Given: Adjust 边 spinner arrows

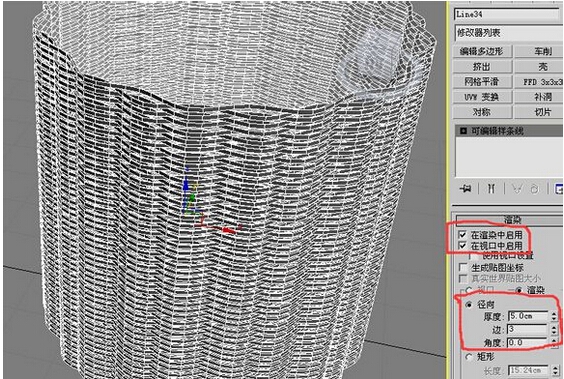Looking at the screenshot, I should tap(554, 329).
